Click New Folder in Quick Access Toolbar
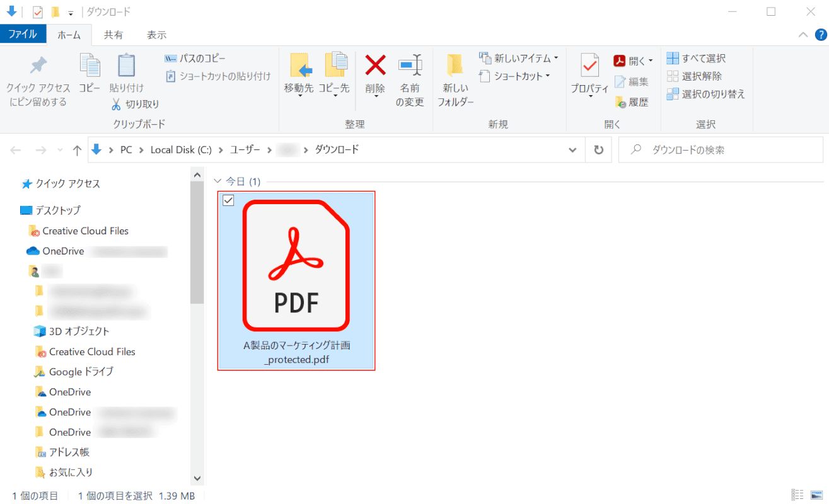This screenshot has width=829, height=504. point(55,12)
